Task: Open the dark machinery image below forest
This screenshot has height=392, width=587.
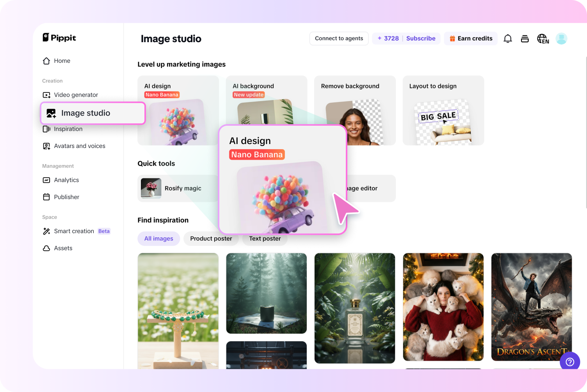Action: 267,355
